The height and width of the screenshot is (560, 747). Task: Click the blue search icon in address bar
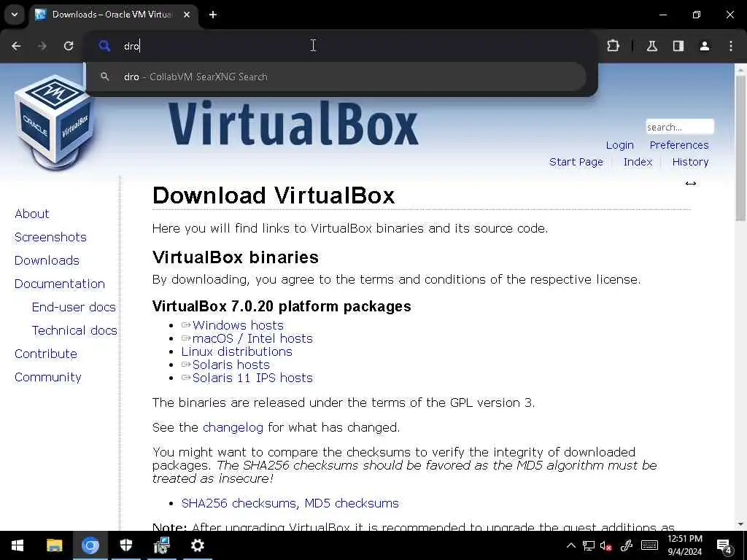coord(104,46)
